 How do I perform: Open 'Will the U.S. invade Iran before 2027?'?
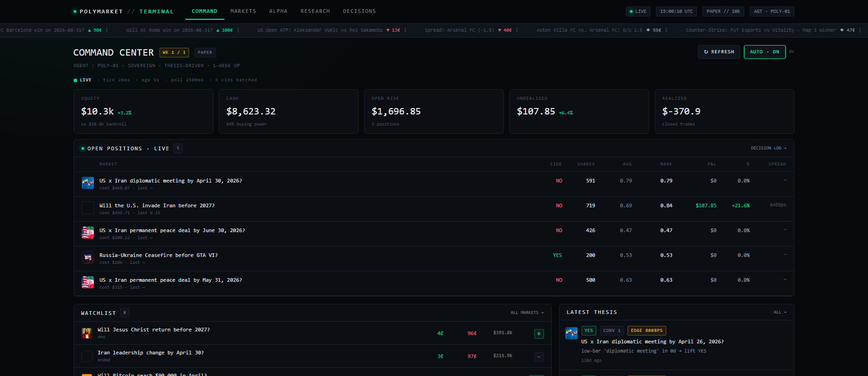[157, 205]
